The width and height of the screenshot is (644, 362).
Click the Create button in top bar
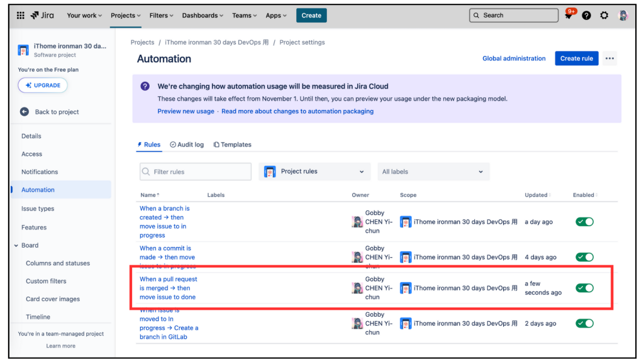click(x=311, y=16)
